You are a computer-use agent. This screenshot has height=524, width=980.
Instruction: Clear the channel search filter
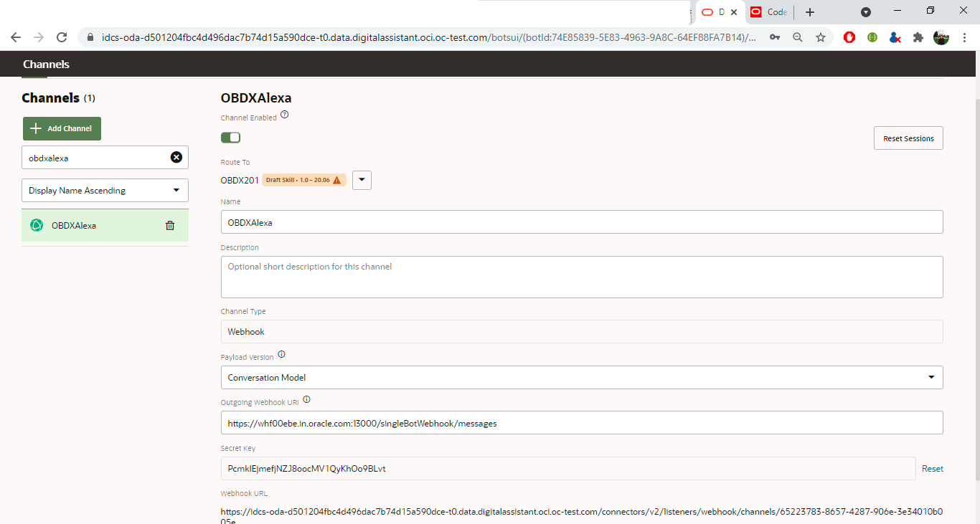[176, 158]
